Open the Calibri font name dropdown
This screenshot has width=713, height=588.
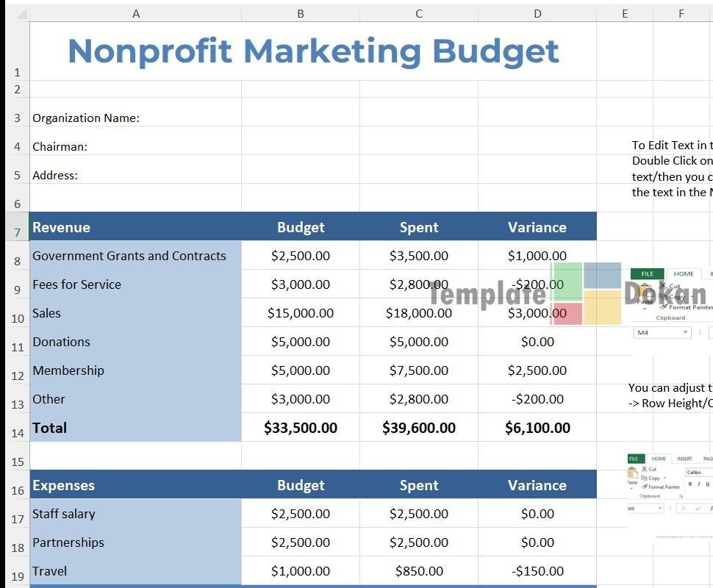click(x=702, y=472)
